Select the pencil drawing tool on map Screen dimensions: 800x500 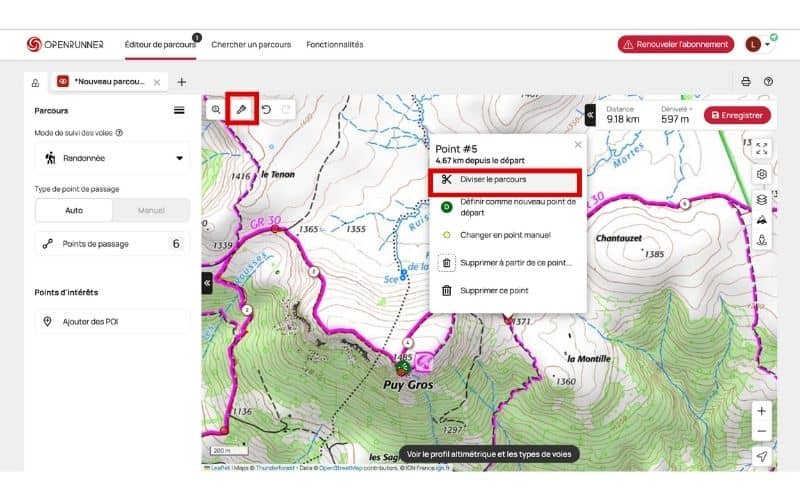(241, 109)
